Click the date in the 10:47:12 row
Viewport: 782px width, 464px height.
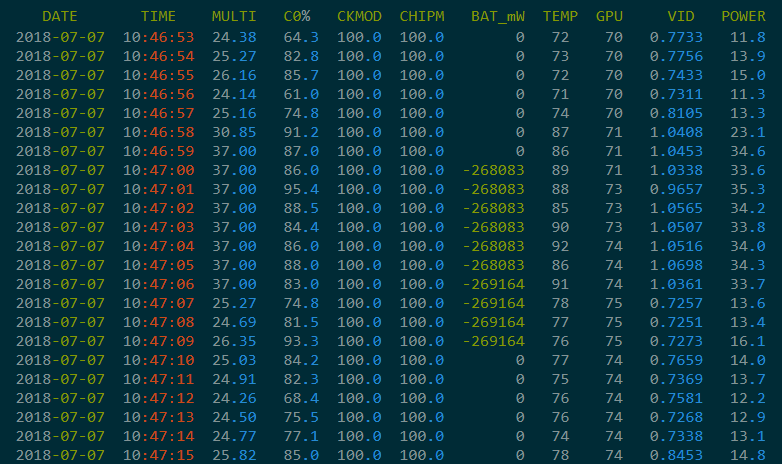point(60,398)
